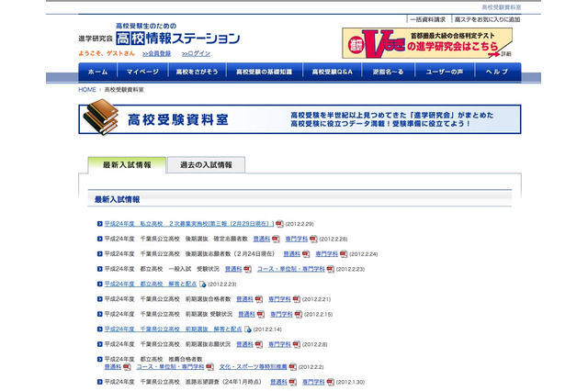Click the 会員登録 link
The width and height of the screenshot is (588, 391).
[x=159, y=54]
